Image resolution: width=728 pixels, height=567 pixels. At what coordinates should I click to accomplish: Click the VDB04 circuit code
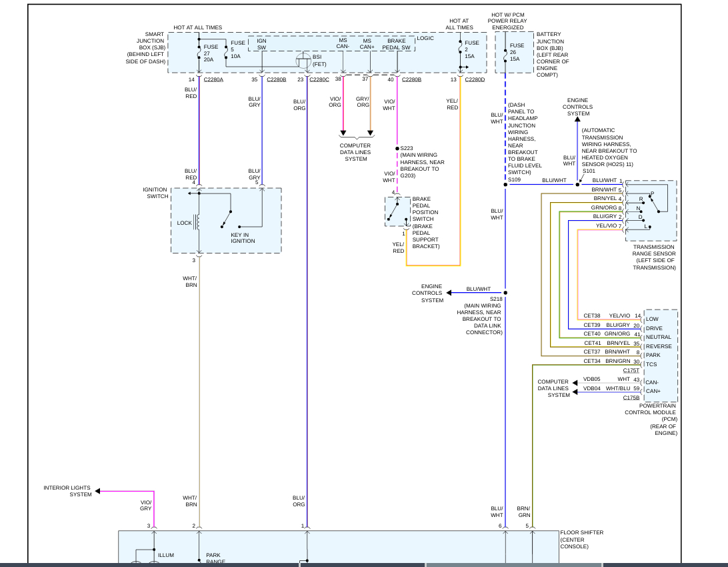pyautogui.click(x=591, y=388)
